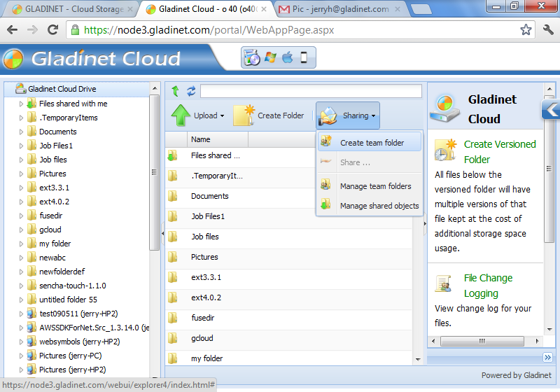
Task: Select the newfolderdef folder in tree
Action: [x=62, y=272]
